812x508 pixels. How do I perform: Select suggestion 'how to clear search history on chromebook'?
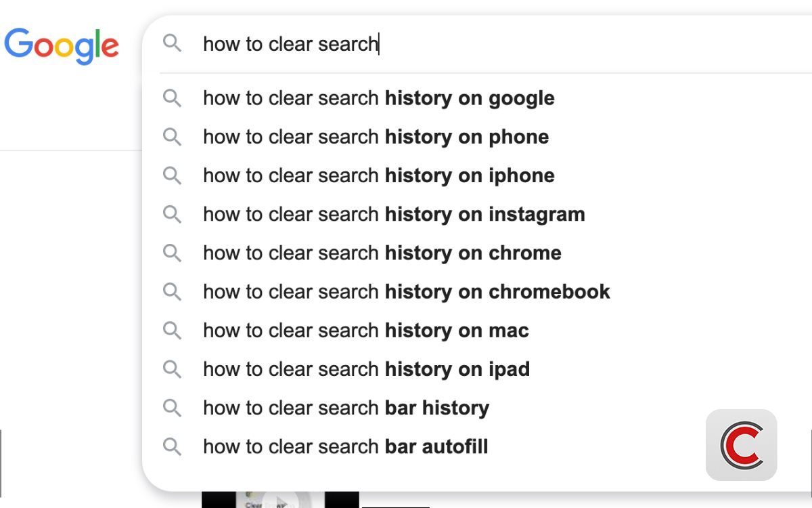pos(406,291)
